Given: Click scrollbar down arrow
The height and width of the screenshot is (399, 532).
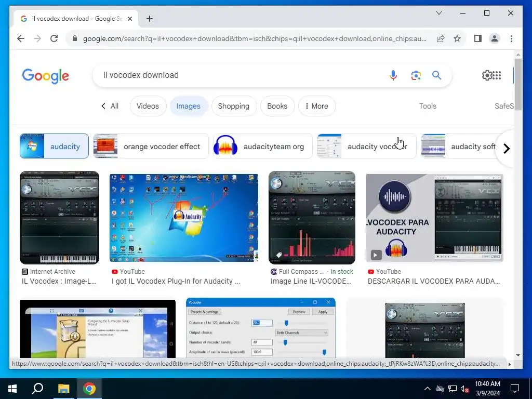Looking at the screenshot, I should [518, 355].
